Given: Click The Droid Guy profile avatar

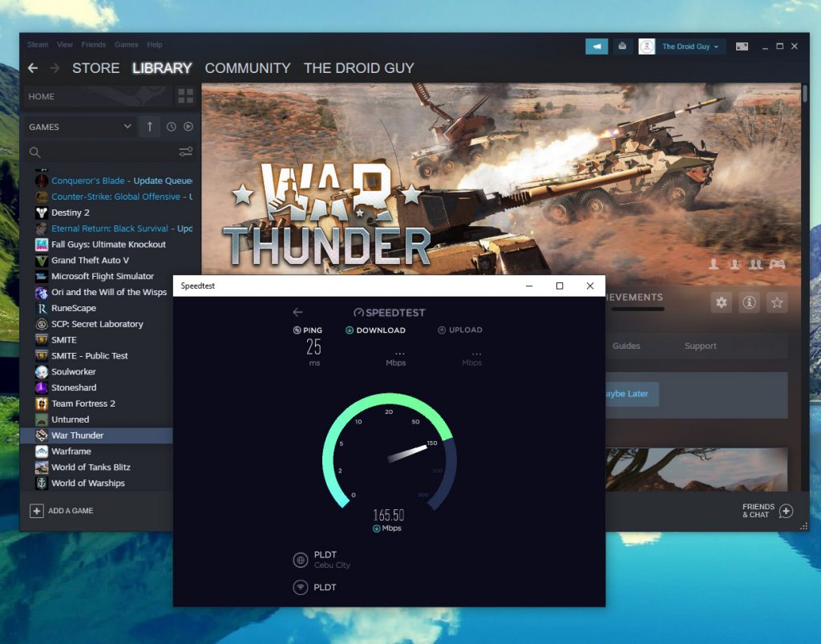Looking at the screenshot, I should tap(647, 47).
